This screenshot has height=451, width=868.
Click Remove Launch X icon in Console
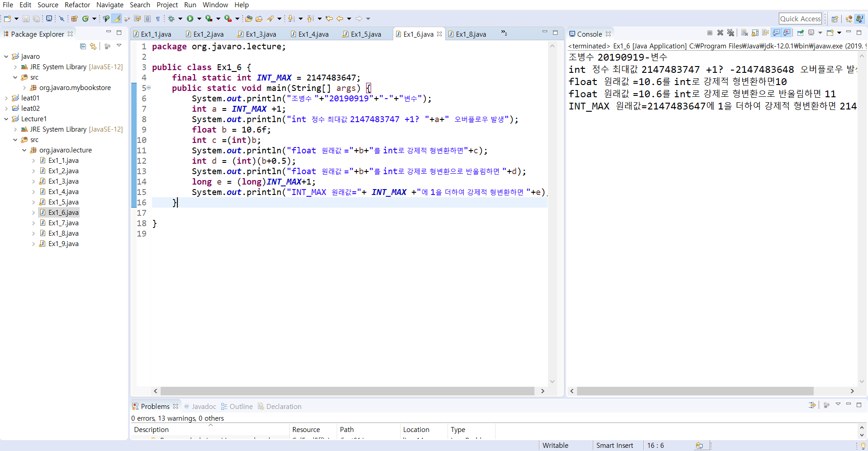tap(720, 33)
